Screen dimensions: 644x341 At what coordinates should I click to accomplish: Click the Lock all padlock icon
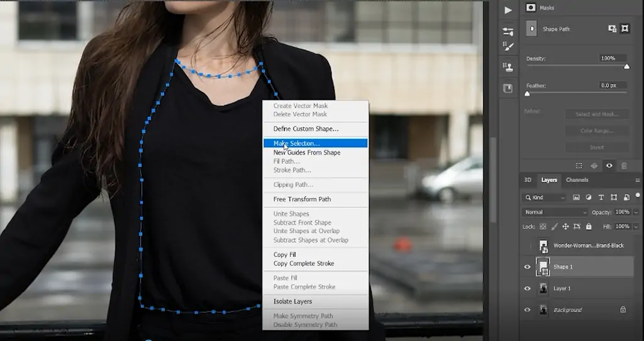(589, 227)
